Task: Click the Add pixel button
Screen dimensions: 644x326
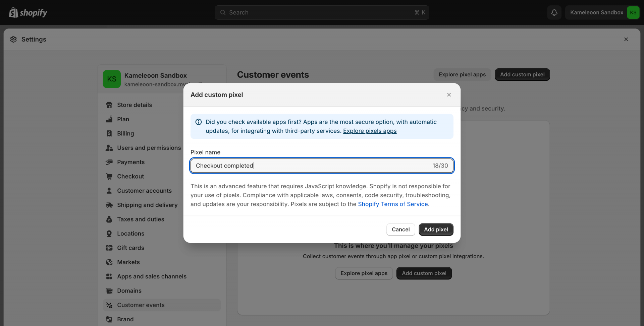Action: click(436, 230)
